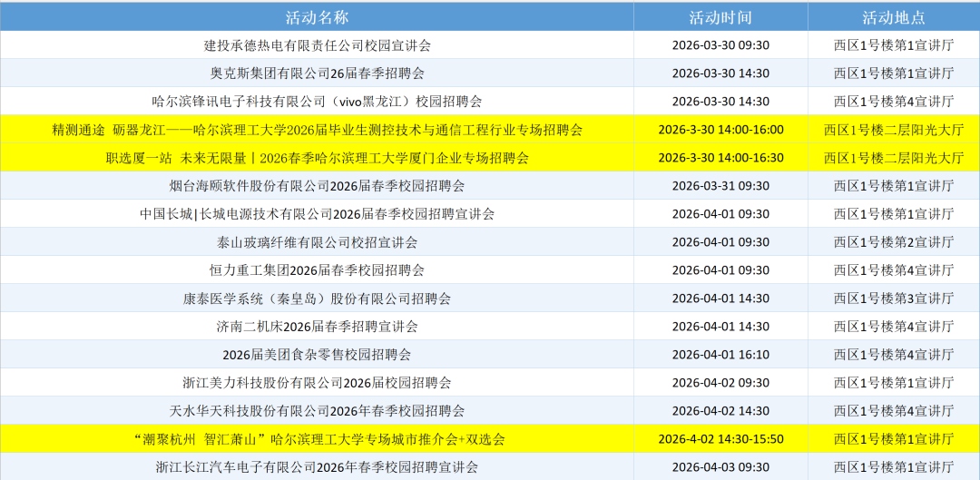
Task: Click 西区1号楼二层阳光大厅 in 精测通途 row
Action: (894, 130)
